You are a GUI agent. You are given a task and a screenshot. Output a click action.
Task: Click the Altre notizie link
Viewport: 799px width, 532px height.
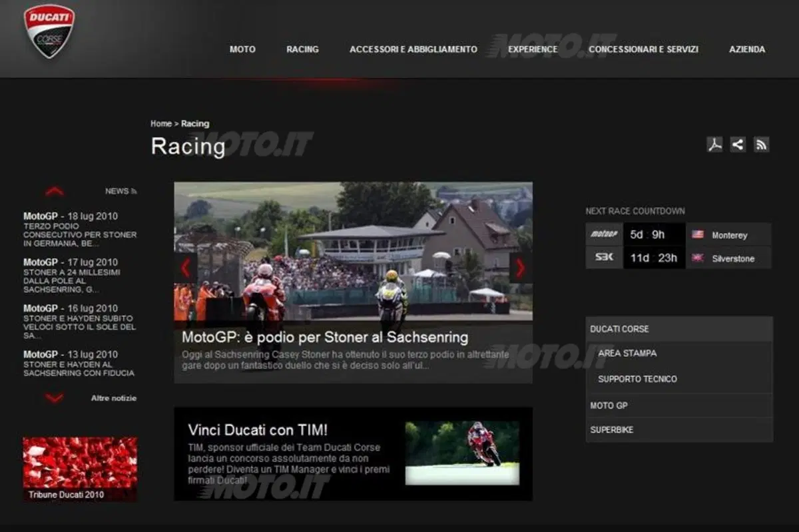(x=114, y=398)
